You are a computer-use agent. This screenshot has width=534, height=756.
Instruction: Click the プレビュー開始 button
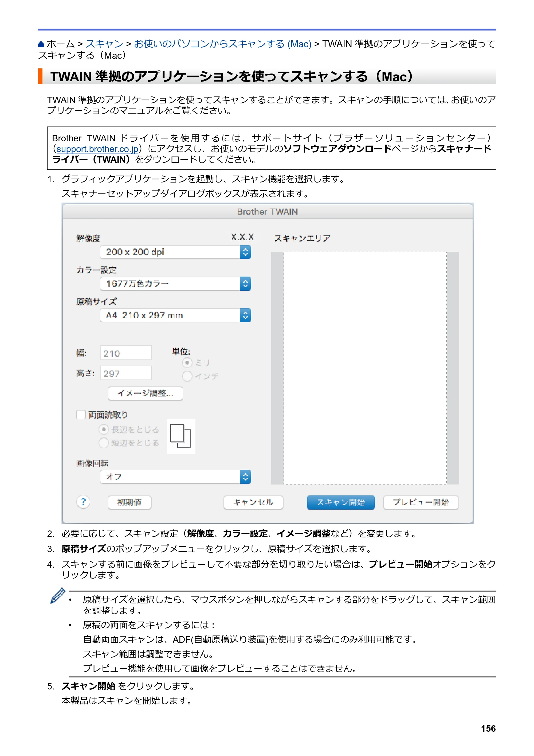[x=421, y=502]
